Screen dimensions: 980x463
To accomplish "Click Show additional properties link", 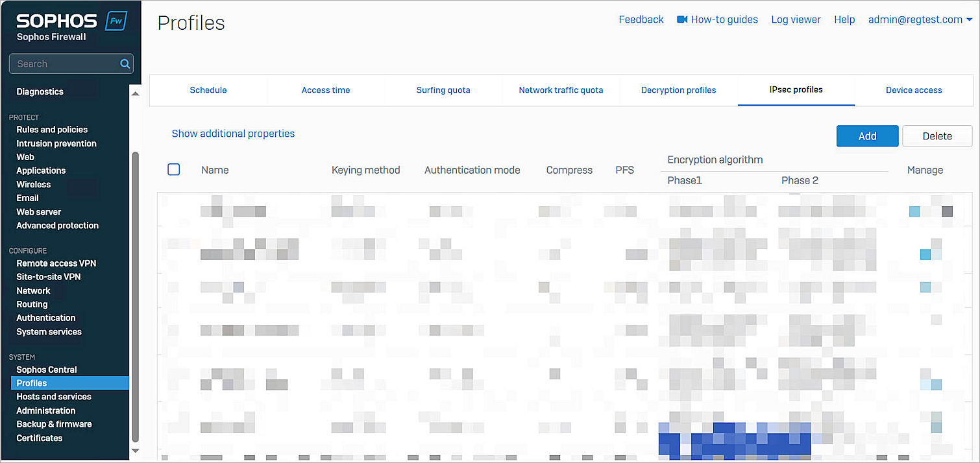I will coord(233,134).
